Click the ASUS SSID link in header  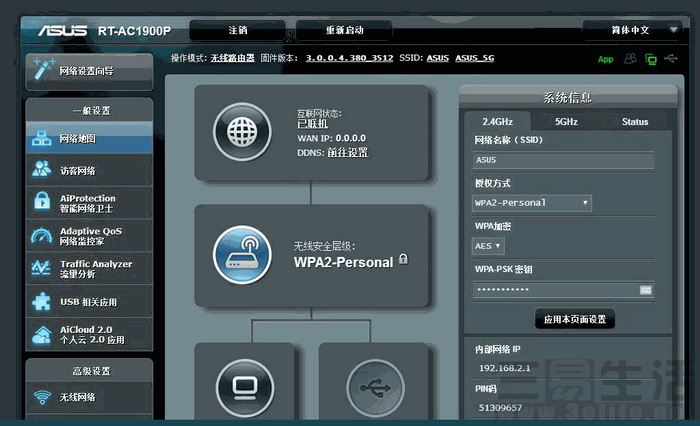438,58
